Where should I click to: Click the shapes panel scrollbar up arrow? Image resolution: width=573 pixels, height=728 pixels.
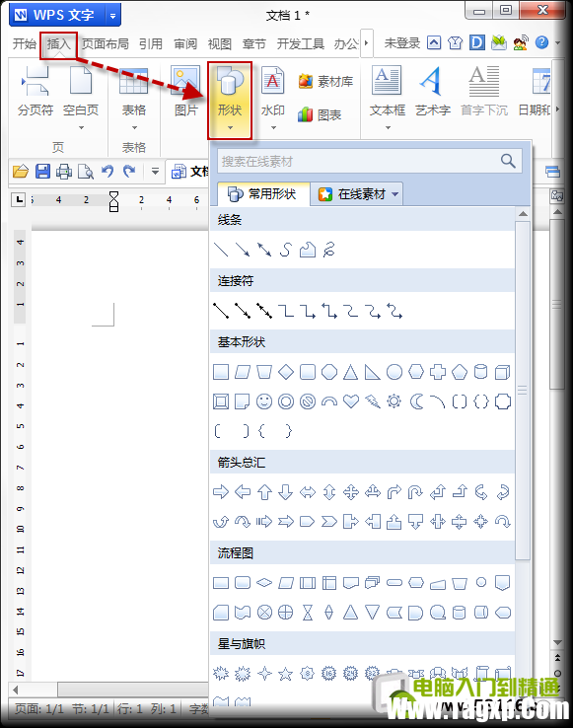[x=523, y=213]
